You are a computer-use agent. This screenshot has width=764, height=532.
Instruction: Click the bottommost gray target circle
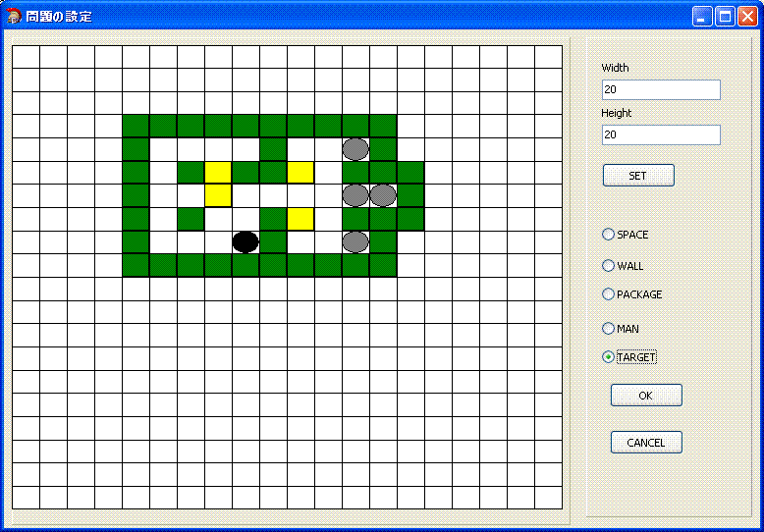pyautogui.click(x=355, y=242)
